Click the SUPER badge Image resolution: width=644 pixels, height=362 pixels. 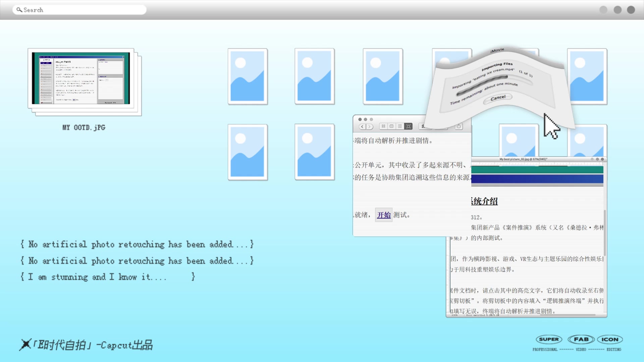point(549,339)
